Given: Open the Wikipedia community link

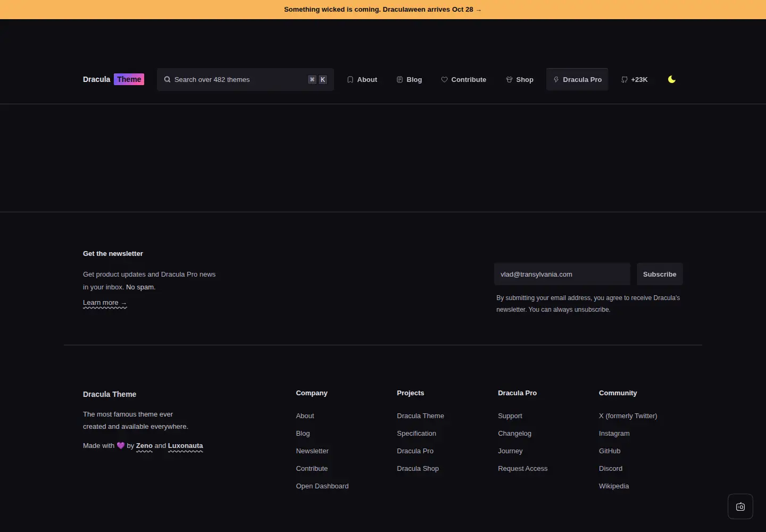Looking at the screenshot, I should [x=614, y=486].
